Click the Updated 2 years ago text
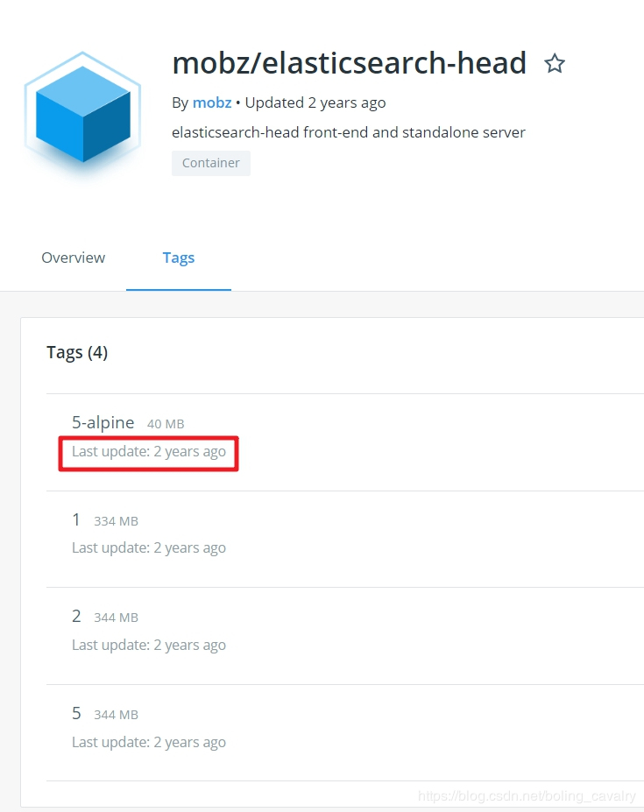The height and width of the screenshot is (812, 644). (315, 102)
